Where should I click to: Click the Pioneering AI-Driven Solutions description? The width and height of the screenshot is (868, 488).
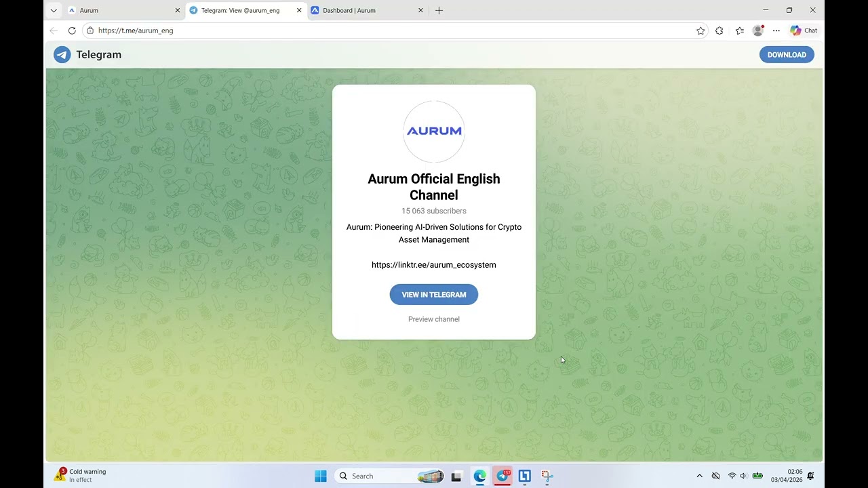(x=434, y=233)
